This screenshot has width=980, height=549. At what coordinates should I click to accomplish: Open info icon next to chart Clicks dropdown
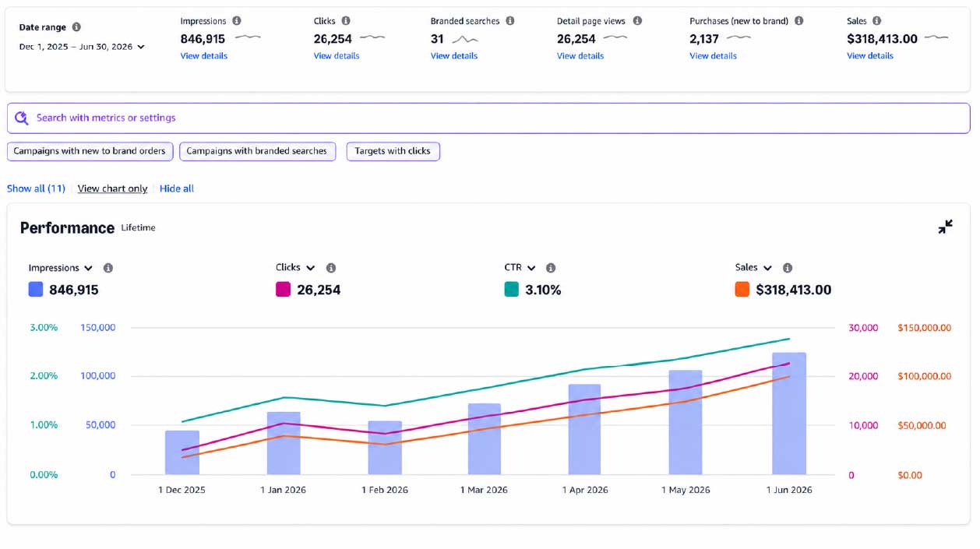point(331,268)
